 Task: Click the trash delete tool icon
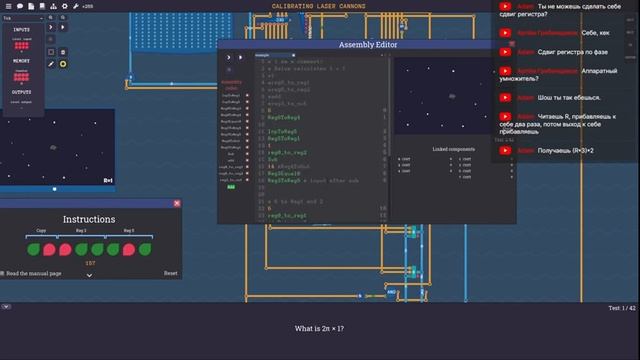point(63,52)
